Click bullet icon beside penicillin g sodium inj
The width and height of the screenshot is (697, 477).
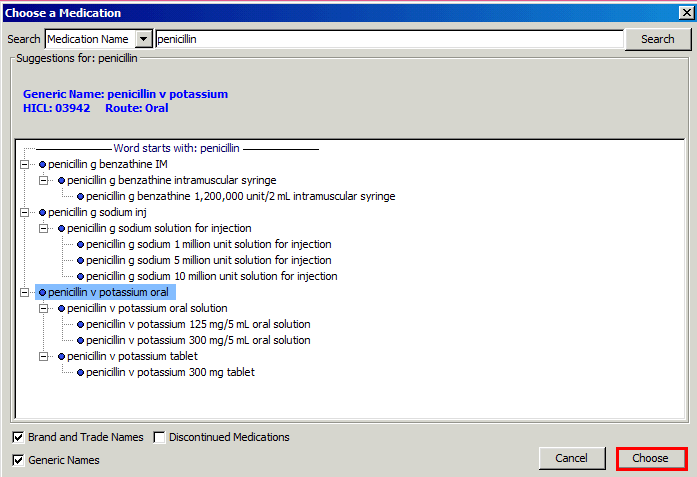42,212
